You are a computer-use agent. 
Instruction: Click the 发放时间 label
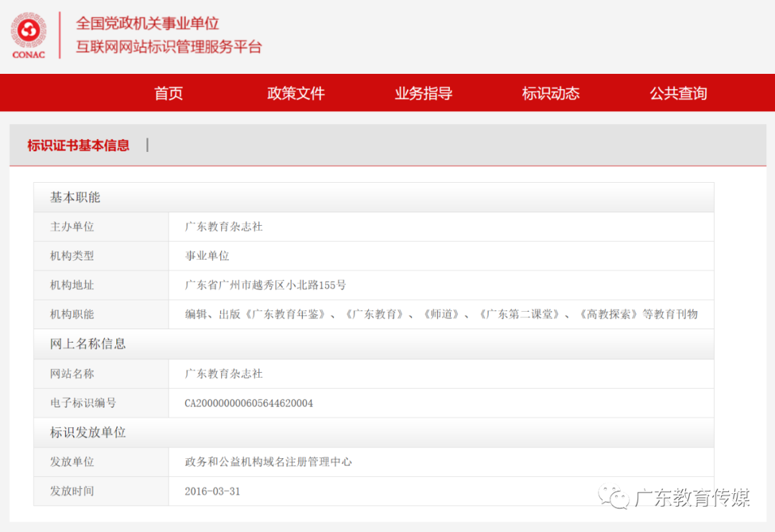point(72,491)
